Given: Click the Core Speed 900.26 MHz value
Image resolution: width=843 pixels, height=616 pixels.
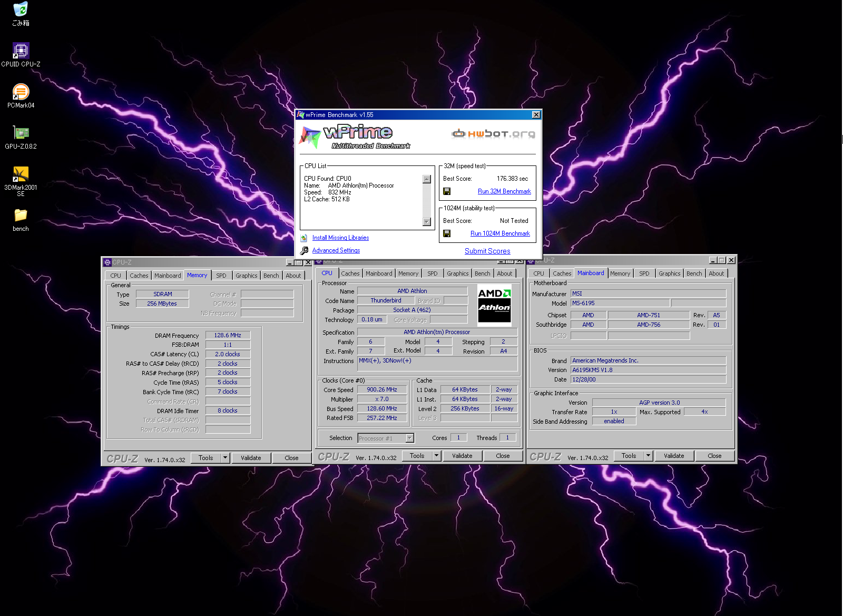Looking at the screenshot, I should pyautogui.click(x=382, y=390).
